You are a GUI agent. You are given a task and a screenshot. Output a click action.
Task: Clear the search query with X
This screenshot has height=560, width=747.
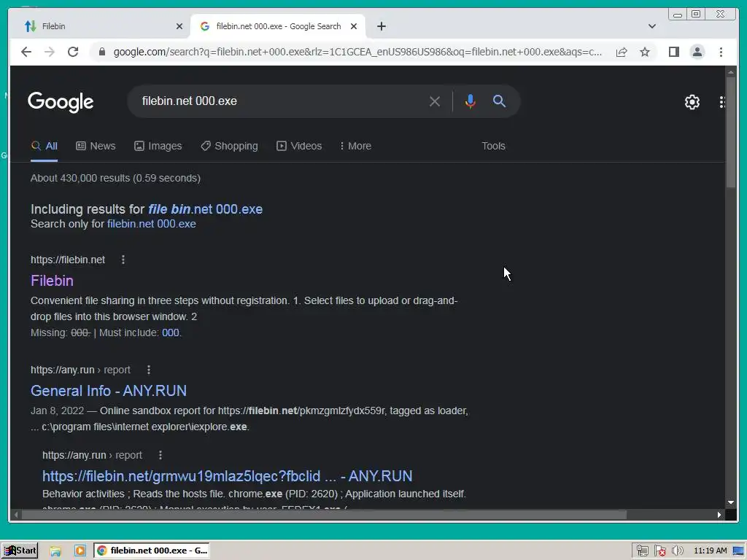(x=434, y=101)
